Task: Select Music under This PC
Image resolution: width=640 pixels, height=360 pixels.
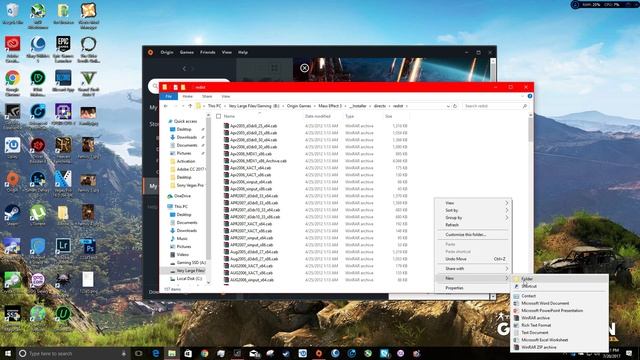Action: coord(182,239)
